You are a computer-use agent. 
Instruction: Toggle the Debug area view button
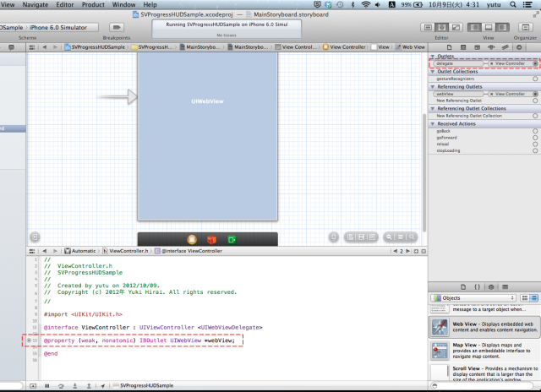[489, 27]
